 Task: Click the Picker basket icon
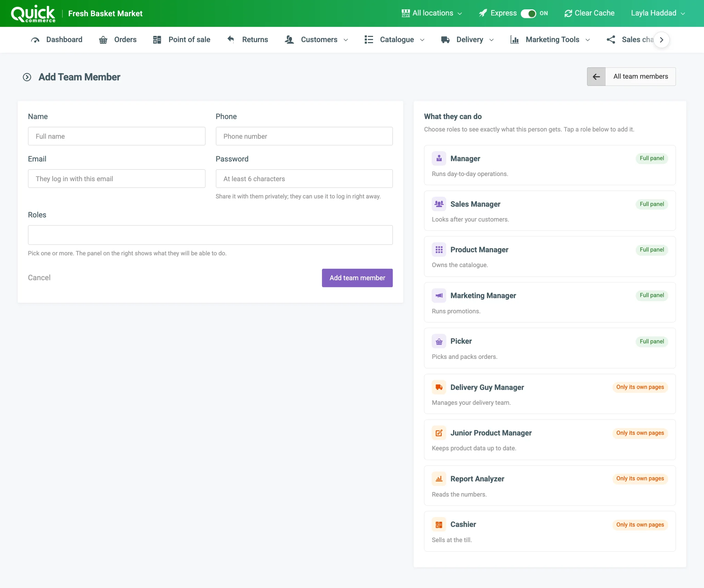[439, 341]
